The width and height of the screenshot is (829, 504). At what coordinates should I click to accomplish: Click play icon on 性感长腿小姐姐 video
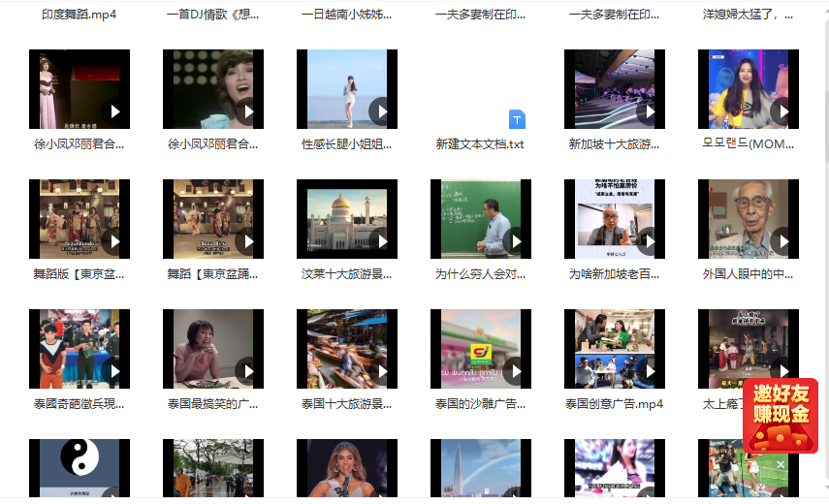point(381,111)
